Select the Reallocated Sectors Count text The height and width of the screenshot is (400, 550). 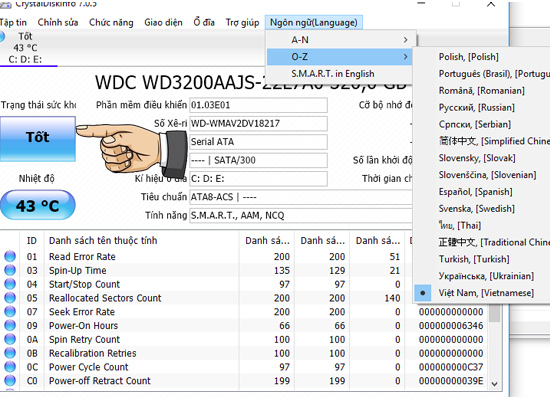click(105, 298)
